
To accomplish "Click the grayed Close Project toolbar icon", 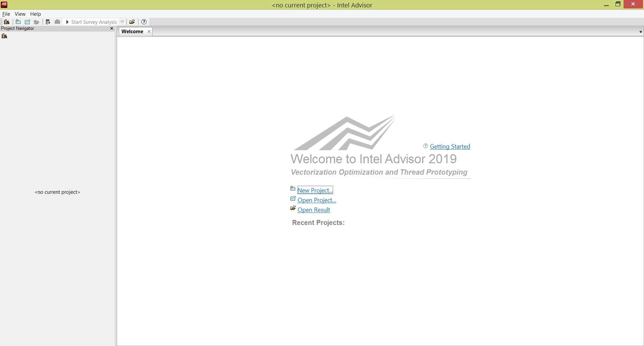I will tap(37, 22).
